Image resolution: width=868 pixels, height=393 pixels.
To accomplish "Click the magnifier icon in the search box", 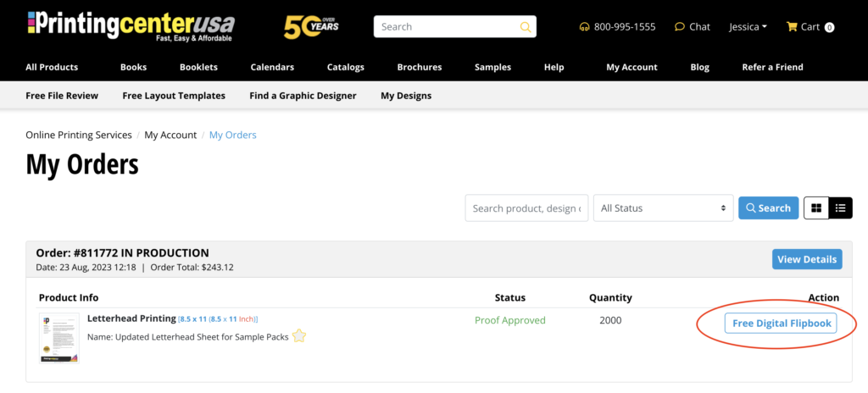I will click(525, 27).
